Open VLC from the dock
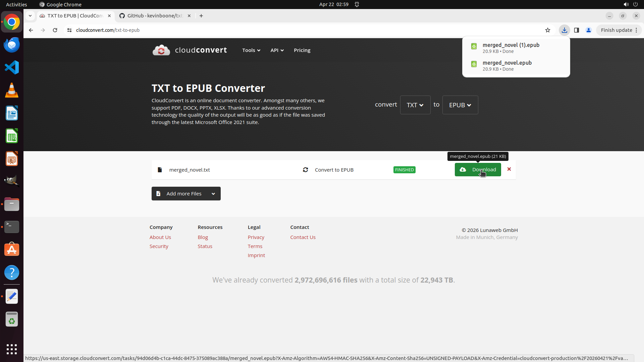644x362 pixels. (x=12, y=90)
